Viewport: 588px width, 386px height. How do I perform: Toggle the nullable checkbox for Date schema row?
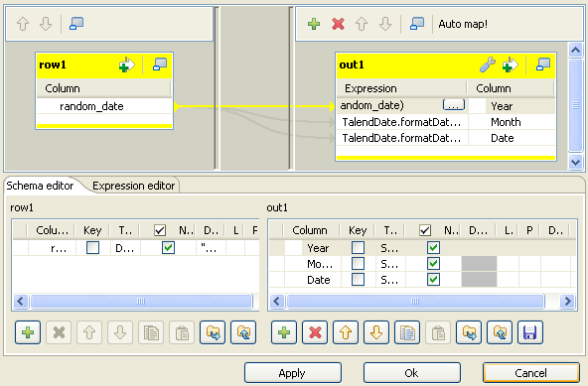coord(433,279)
